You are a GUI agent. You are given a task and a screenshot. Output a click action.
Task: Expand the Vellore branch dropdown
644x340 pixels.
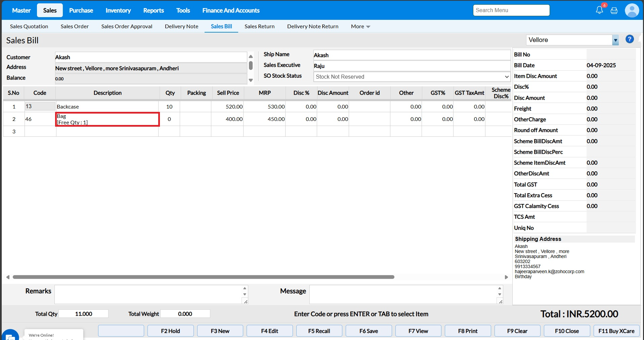615,40
